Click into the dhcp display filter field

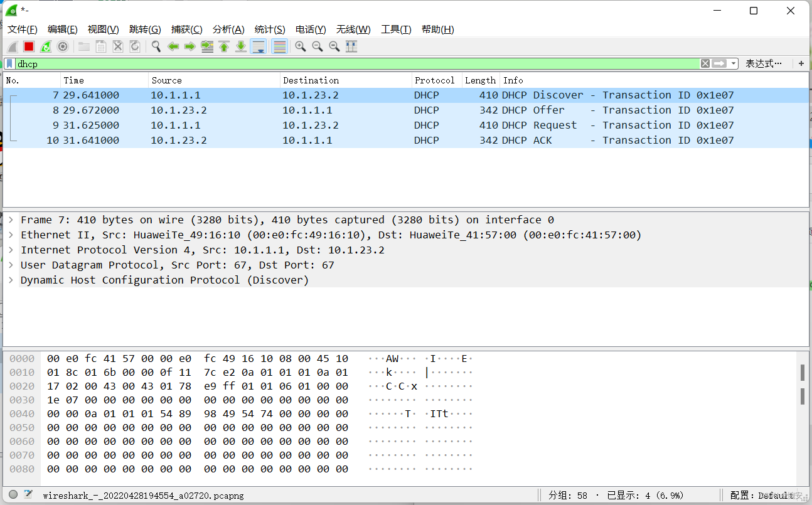pos(358,63)
